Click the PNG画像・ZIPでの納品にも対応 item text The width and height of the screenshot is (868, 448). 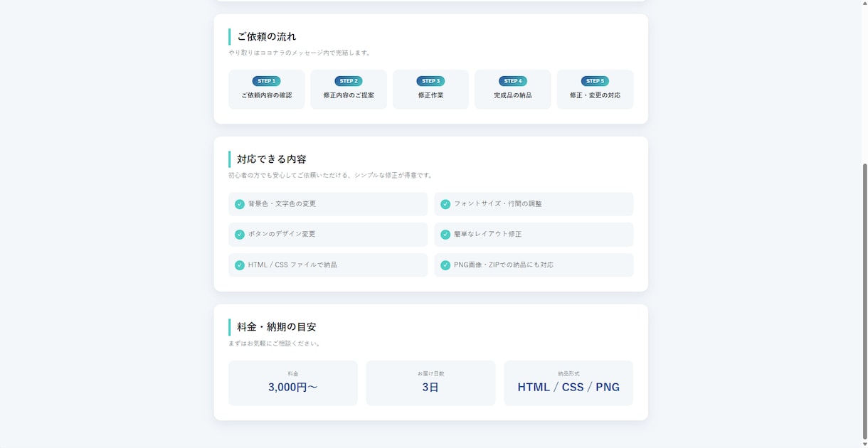(504, 265)
